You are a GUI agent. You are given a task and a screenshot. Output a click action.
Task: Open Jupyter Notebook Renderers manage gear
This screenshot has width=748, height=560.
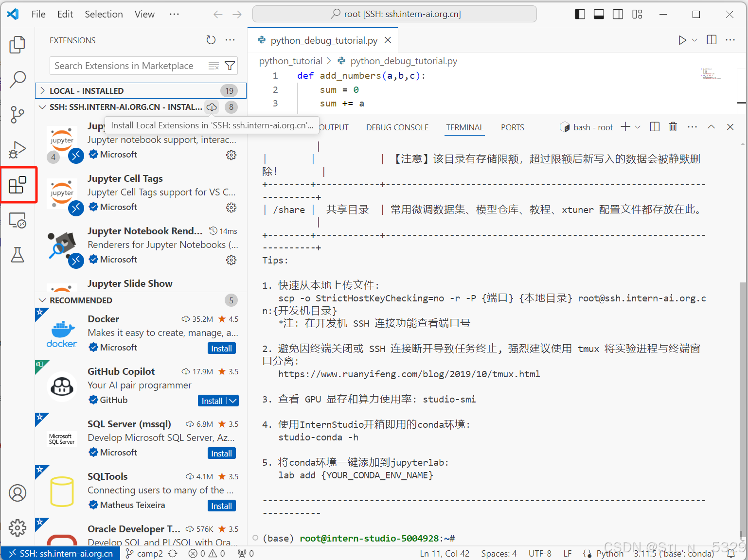(232, 260)
